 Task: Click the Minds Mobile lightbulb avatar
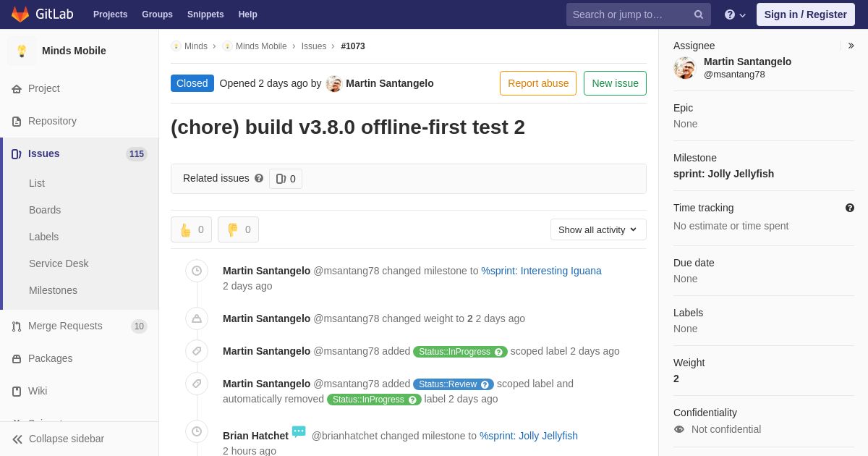[22, 51]
